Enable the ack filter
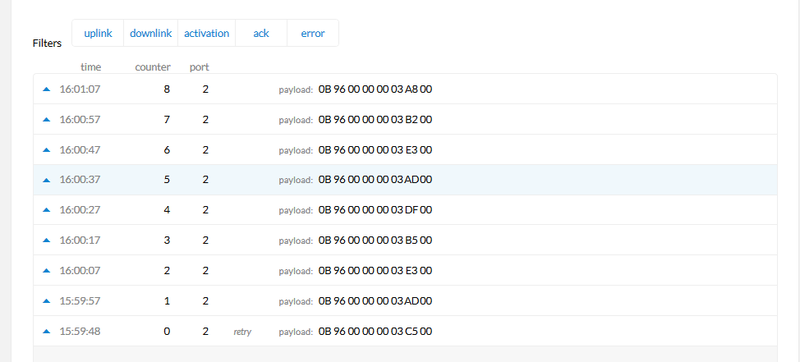The image size is (800, 362). 261,33
